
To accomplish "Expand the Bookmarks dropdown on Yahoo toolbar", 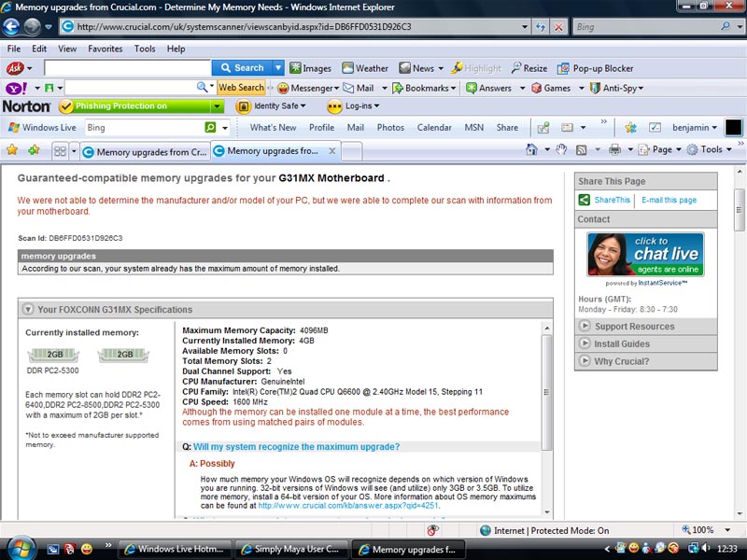I will point(453,88).
